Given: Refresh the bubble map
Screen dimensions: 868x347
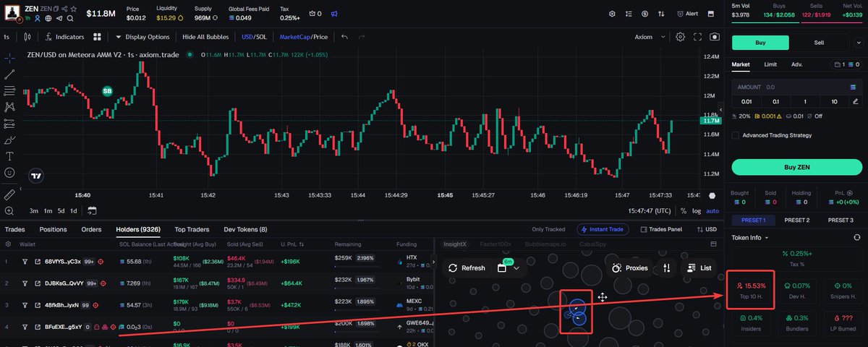Looking at the screenshot, I should [x=467, y=267].
